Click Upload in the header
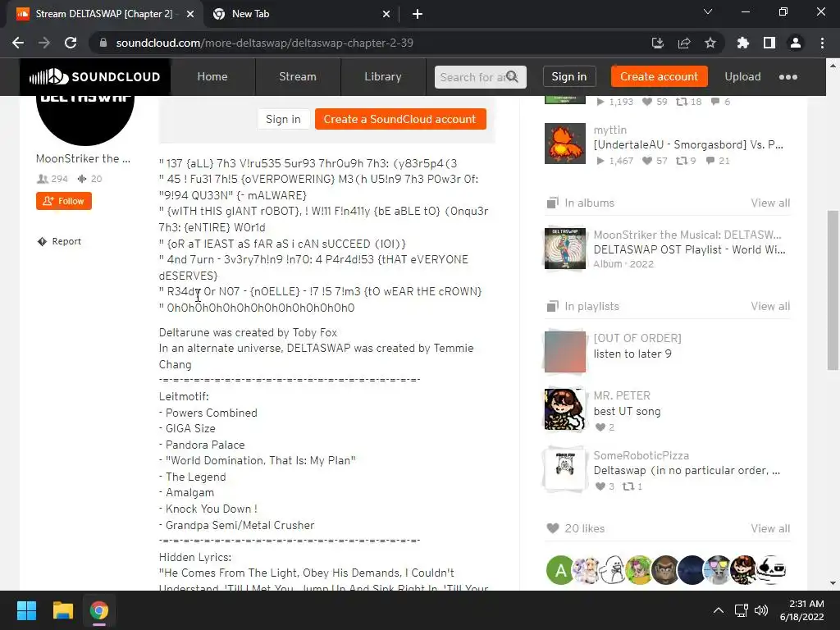Screen dimensions: 840x630 coord(742,76)
